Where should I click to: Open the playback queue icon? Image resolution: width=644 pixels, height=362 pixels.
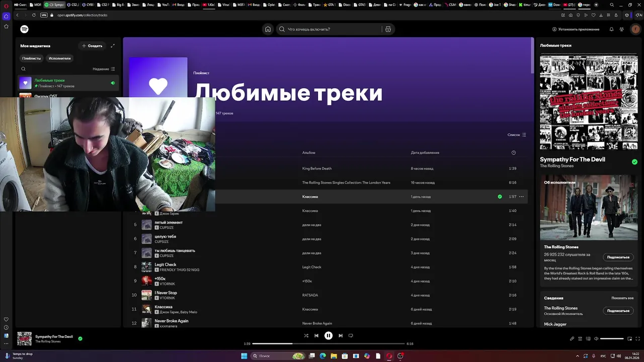click(x=580, y=338)
